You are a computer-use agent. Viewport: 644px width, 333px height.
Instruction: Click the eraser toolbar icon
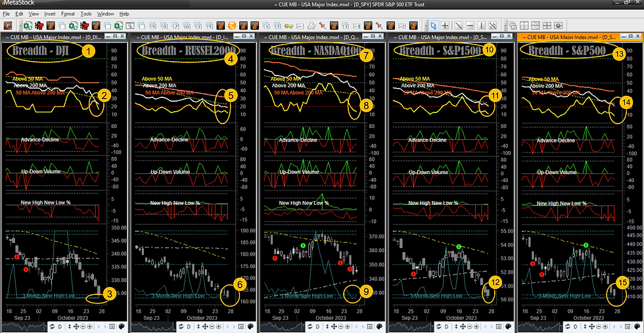click(311, 26)
